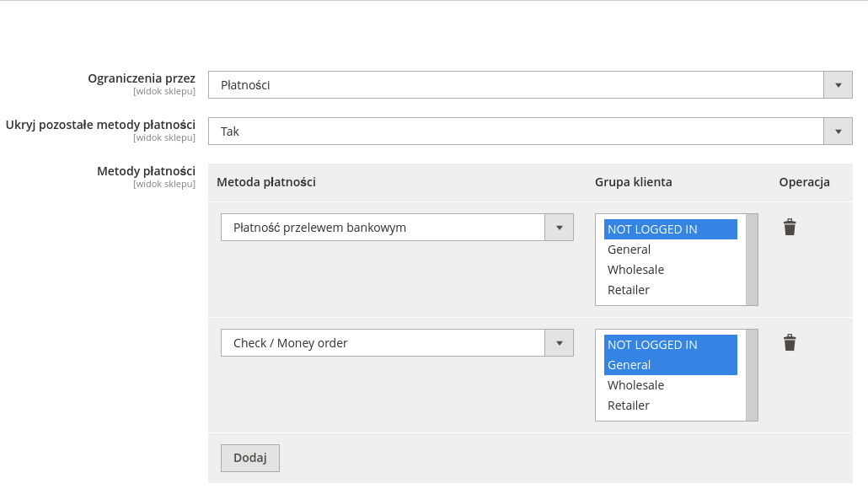
Task: Click the Dodaj button
Action: click(249, 458)
